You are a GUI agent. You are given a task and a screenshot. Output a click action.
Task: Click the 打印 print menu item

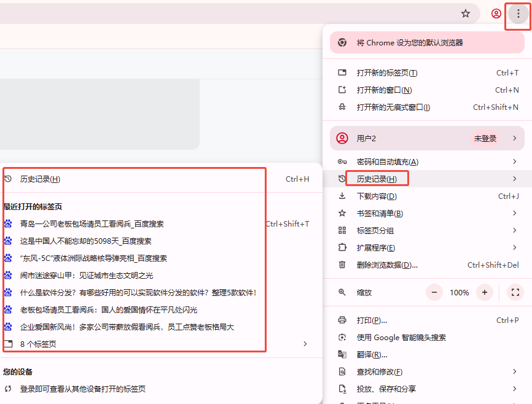click(x=372, y=320)
